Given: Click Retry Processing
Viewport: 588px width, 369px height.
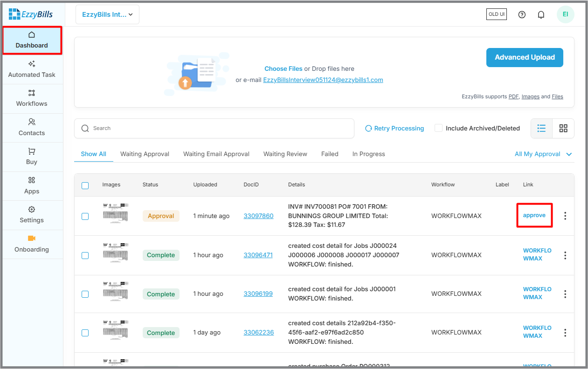Looking at the screenshot, I should tap(394, 128).
